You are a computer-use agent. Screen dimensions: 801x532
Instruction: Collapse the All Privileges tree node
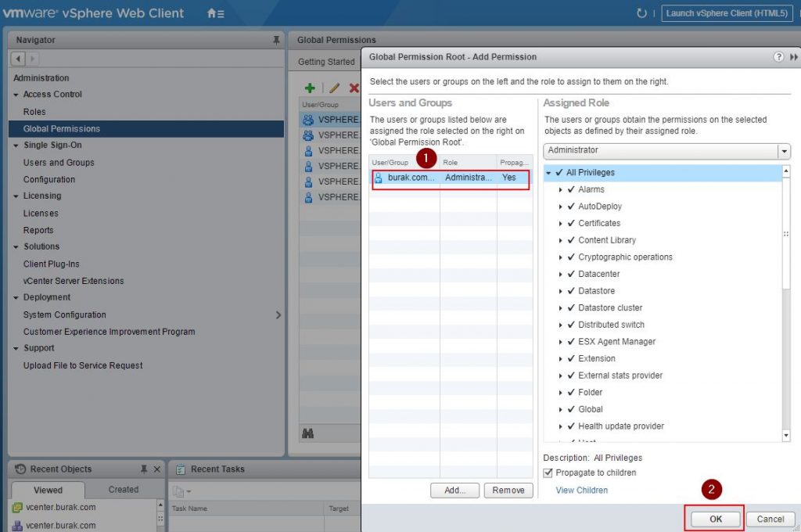[548, 173]
